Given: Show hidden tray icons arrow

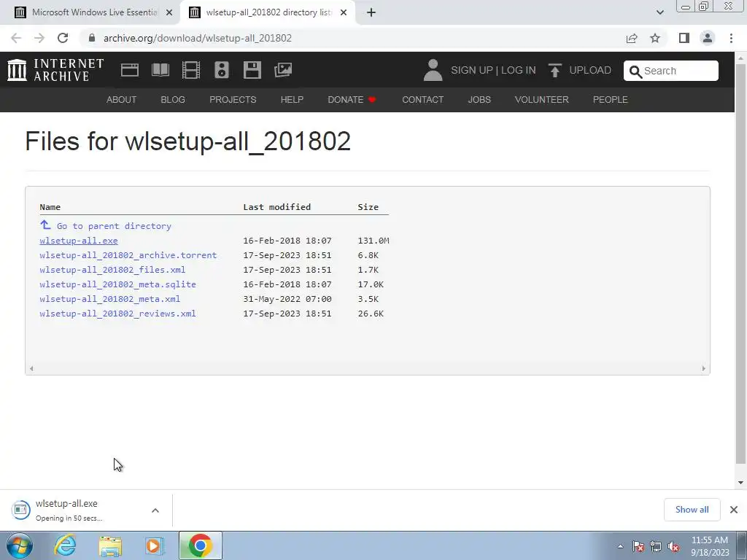Looking at the screenshot, I should pyautogui.click(x=620, y=547).
